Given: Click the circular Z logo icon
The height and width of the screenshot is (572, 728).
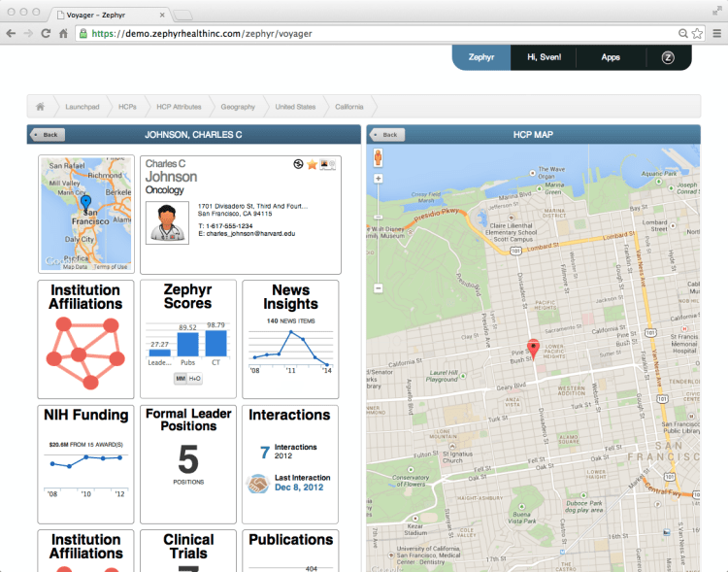Looking at the screenshot, I should coord(668,57).
